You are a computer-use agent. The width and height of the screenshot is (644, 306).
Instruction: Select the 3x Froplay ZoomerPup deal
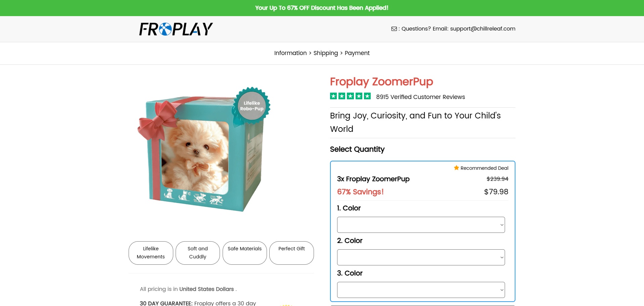pos(373,179)
